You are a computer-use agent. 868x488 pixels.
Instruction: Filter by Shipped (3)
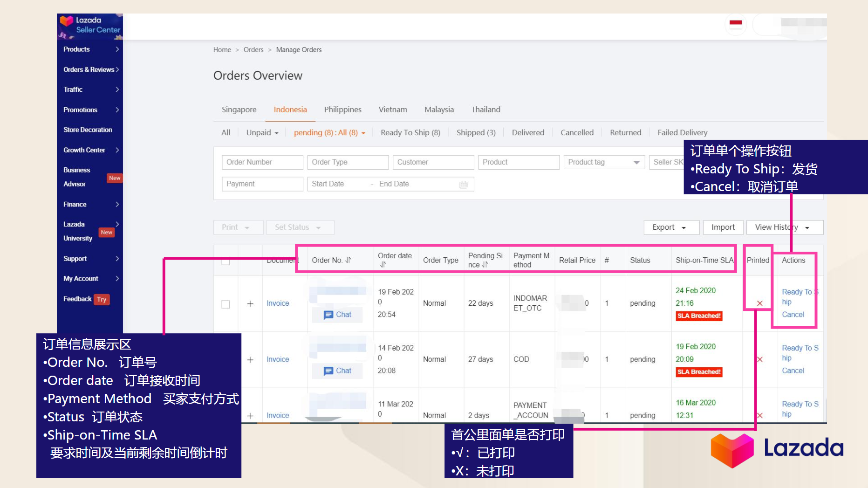[476, 132]
